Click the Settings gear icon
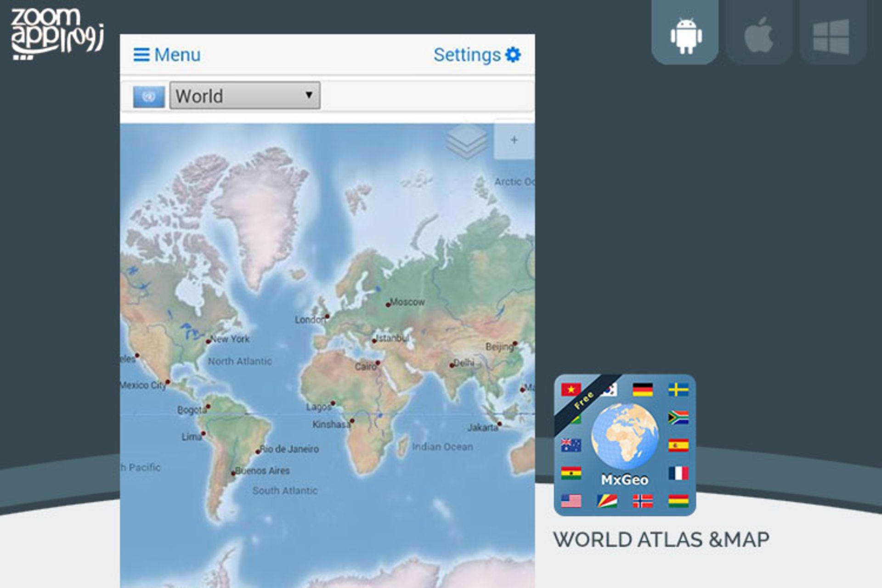Viewport: 882px width, 588px height. click(513, 55)
